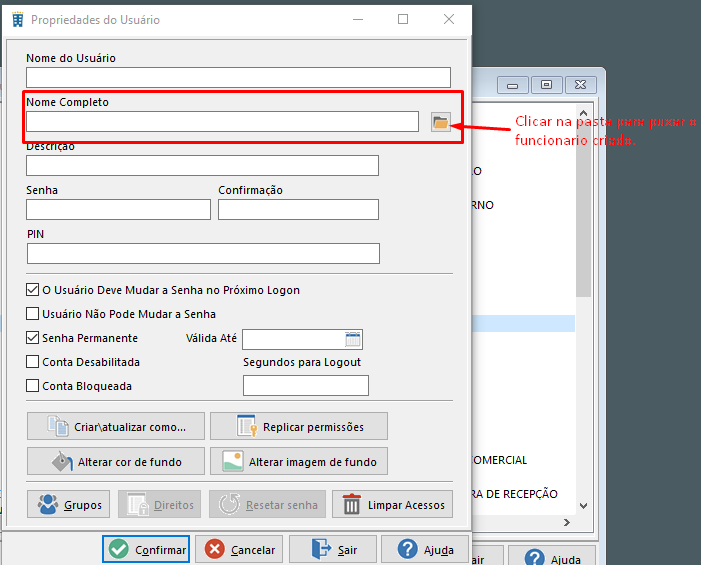Click scroll right arrow in background window
The width and height of the screenshot is (701, 565).
[x=567, y=523]
